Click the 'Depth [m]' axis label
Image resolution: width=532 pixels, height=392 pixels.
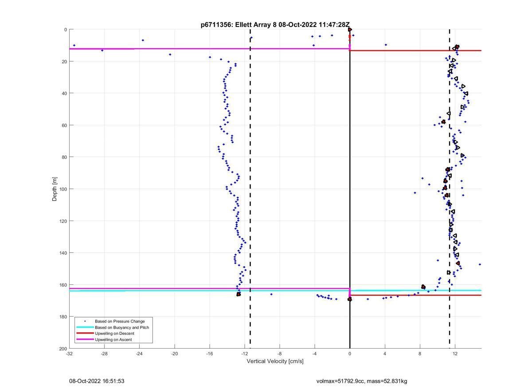(55, 189)
